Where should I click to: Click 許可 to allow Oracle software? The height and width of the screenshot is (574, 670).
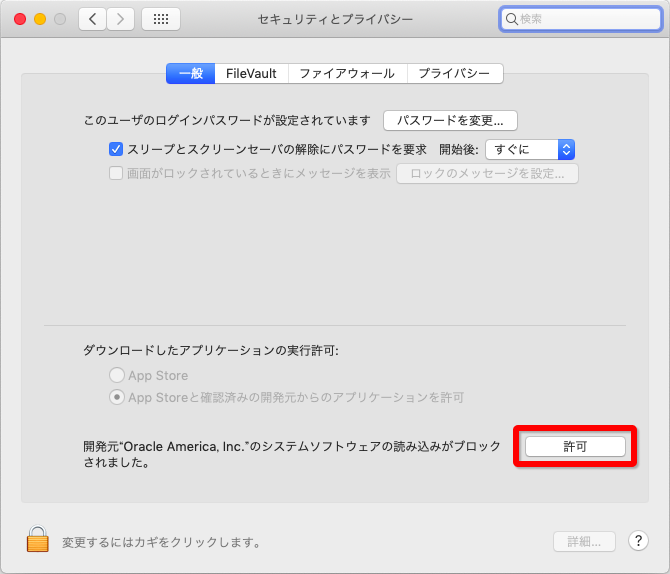pyautogui.click(x=575, y=447)
